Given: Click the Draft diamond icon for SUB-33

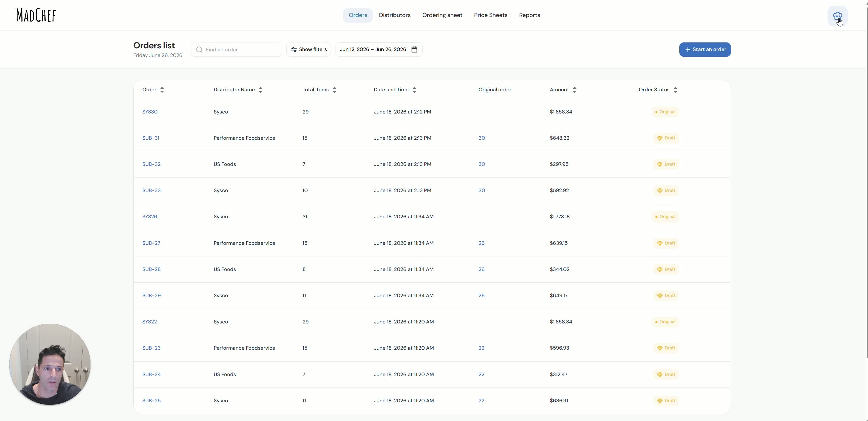Looking at the screenshot, I should [660, 191].
